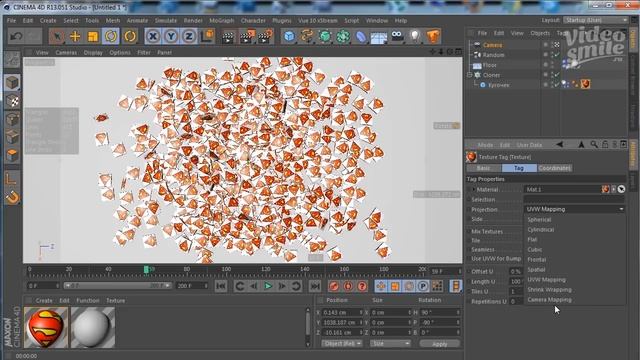Toggle the Autokeying button
Screen dimensions: 640x360
tap(348, 286)
